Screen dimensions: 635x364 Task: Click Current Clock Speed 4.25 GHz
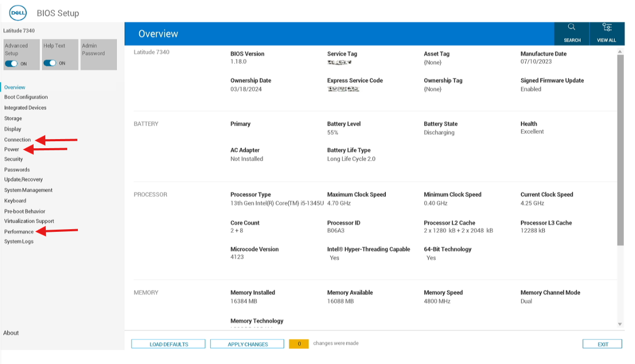pyautogui.click(x=532, y=204)
